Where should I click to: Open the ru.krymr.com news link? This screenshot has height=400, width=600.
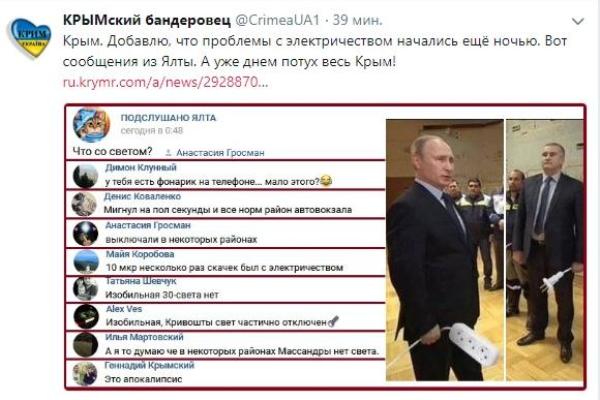point(165,82)
